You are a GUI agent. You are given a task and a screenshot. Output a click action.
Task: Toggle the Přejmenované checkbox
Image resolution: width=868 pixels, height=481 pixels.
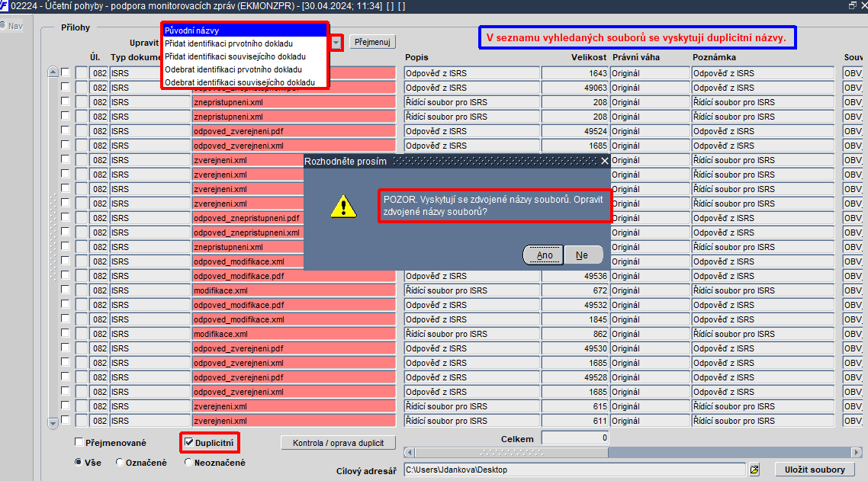coord(79,441)
